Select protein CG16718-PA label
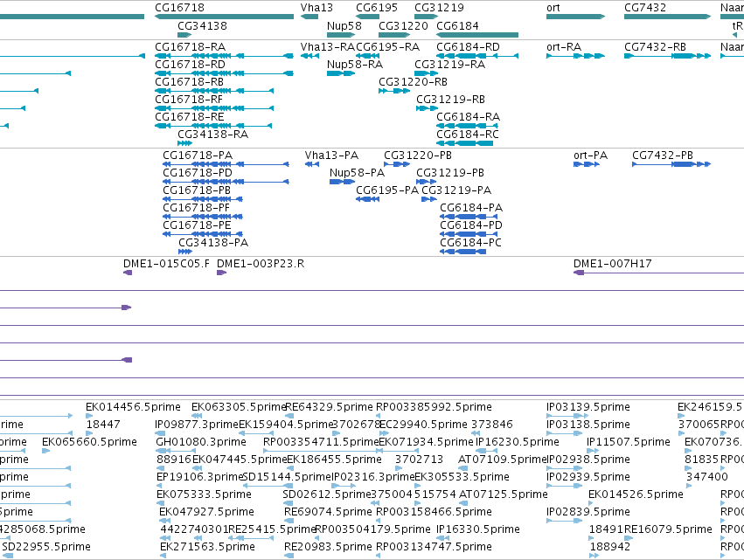The image size is (744, 560). pyautogui.click(x=198, y=156)
